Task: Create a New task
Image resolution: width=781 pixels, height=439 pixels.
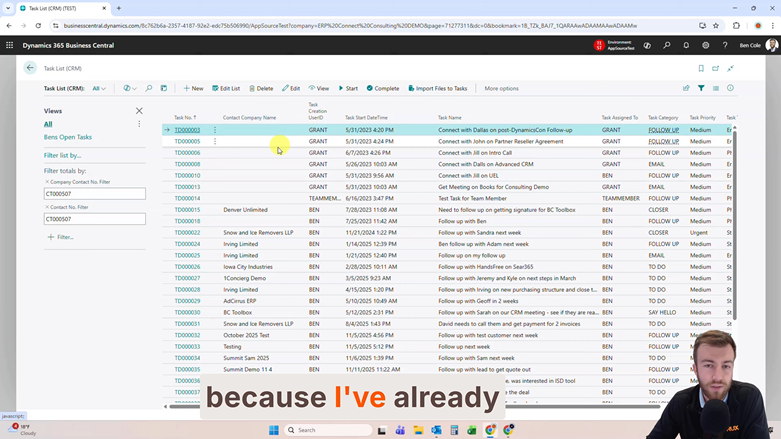Action: pyautogui.click(x=193, y=88)
